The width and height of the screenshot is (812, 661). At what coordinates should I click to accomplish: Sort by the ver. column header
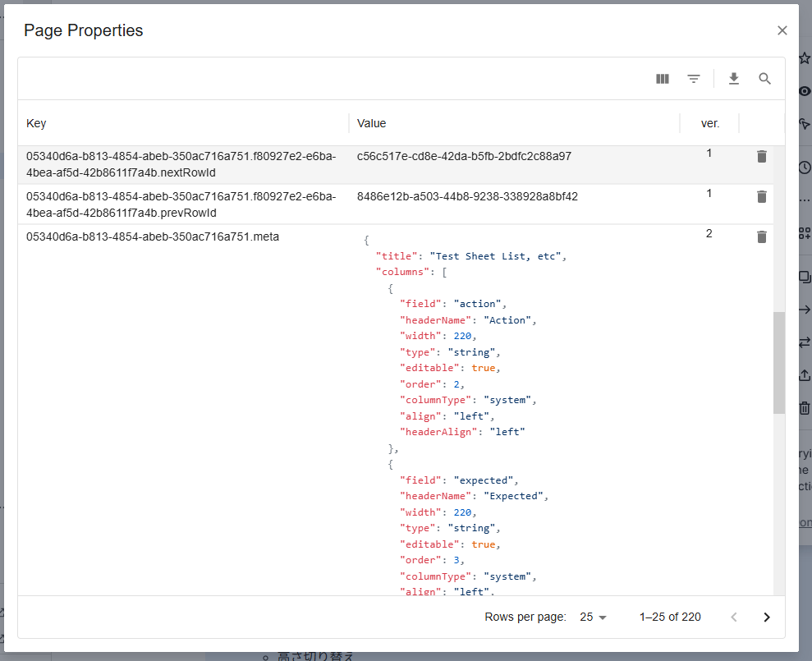click(709, 123)
